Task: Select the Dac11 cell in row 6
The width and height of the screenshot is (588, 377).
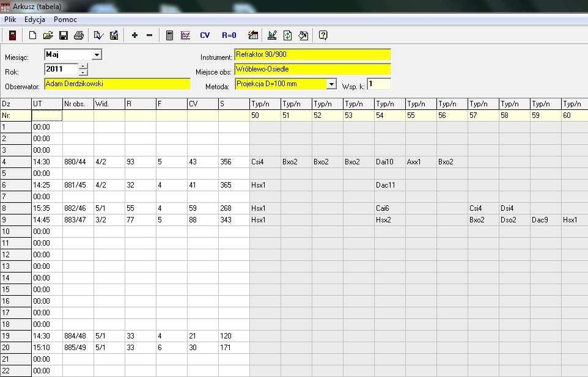Action: 389,185
